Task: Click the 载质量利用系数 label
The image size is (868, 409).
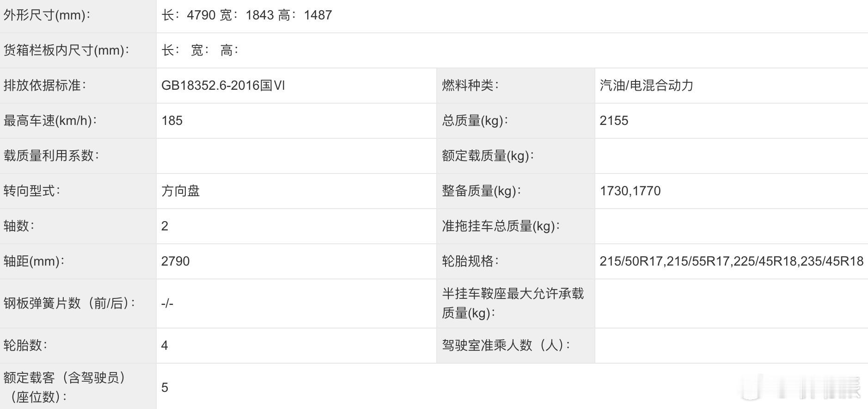Action: 51,156
